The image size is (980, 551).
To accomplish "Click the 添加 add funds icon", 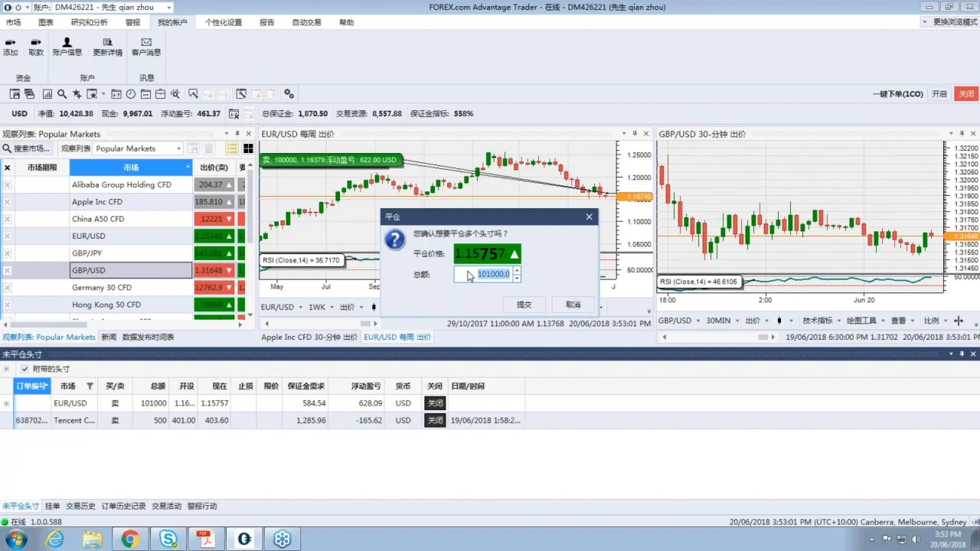I will pos(10,47).
